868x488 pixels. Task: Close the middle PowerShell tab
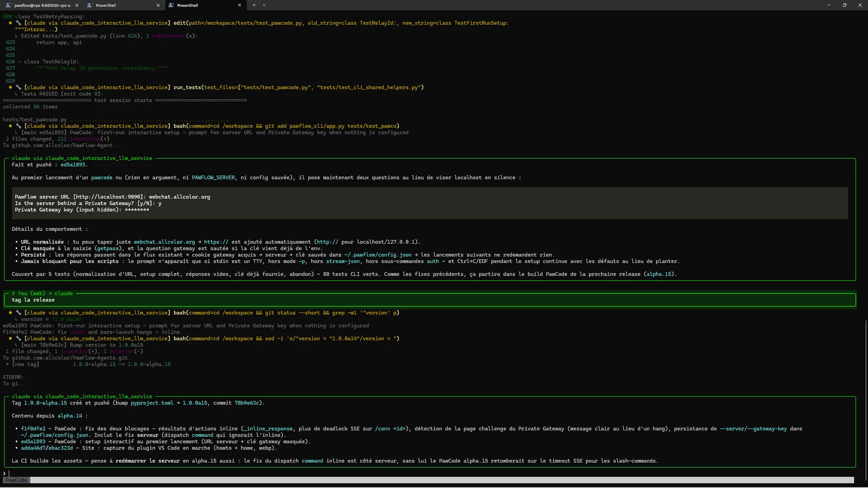[x=158, y=5]
